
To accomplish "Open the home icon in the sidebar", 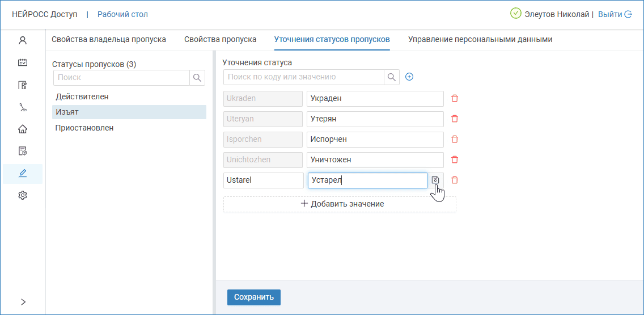I will (x=23, y=129).
